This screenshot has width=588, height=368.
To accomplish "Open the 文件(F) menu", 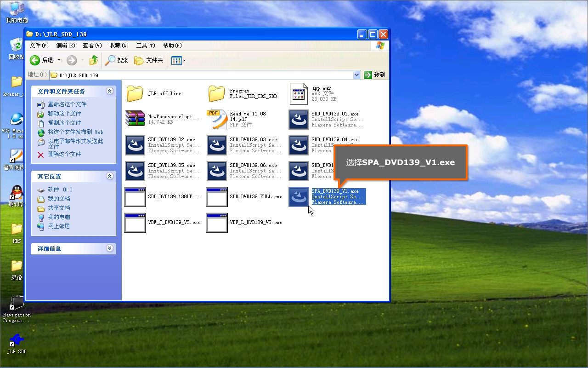I will point(39,46).
